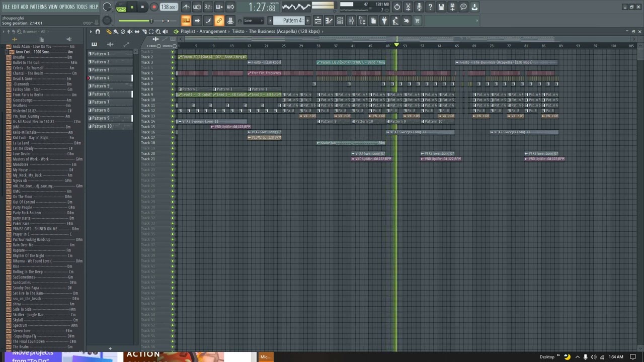
Task: Open the shopping cart content library
Action: (417, 21)
